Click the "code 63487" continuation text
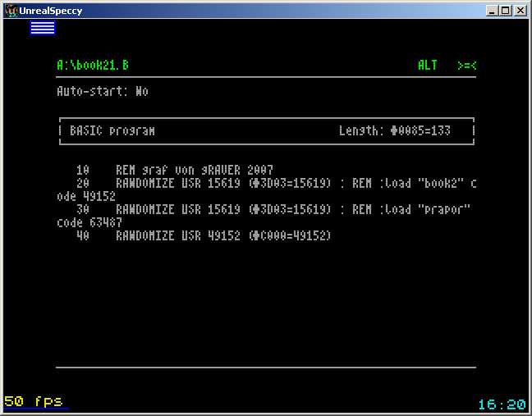532x416 pixels. click(x=89, y=222)
